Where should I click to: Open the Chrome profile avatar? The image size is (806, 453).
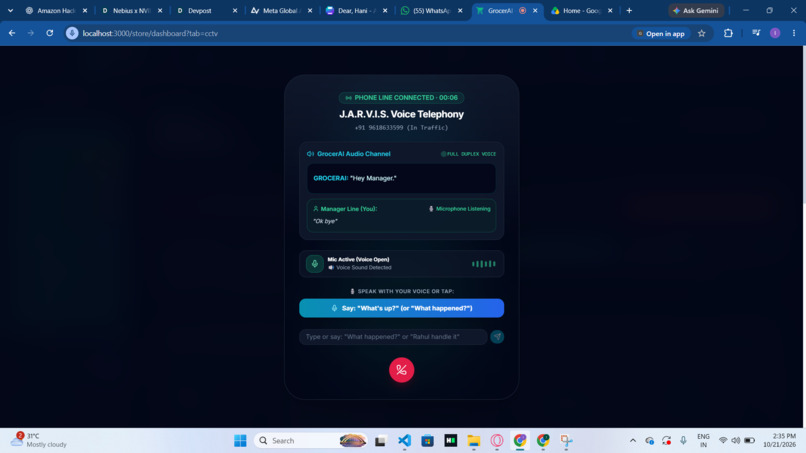(x=775, y=33)
